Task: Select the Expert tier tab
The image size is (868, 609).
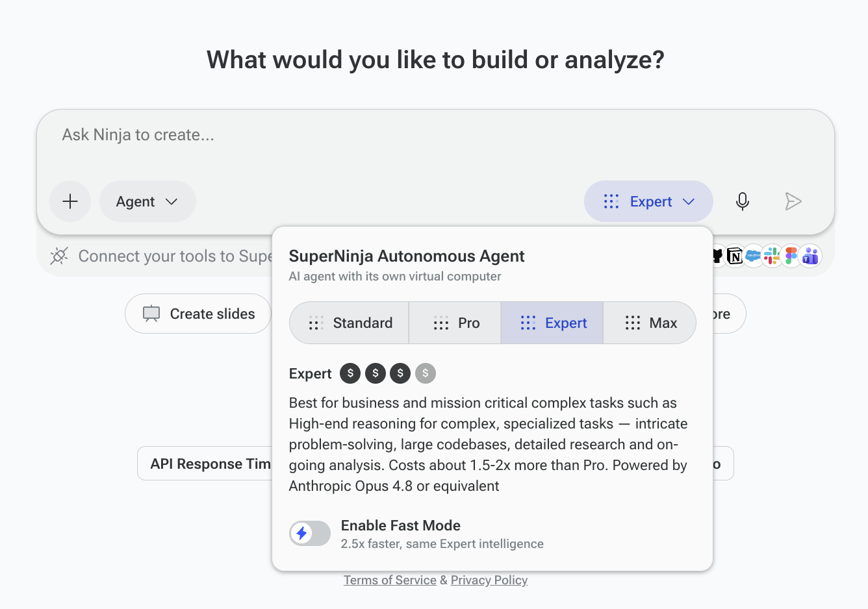Action: pyautogui.click(x=552, y=323)
